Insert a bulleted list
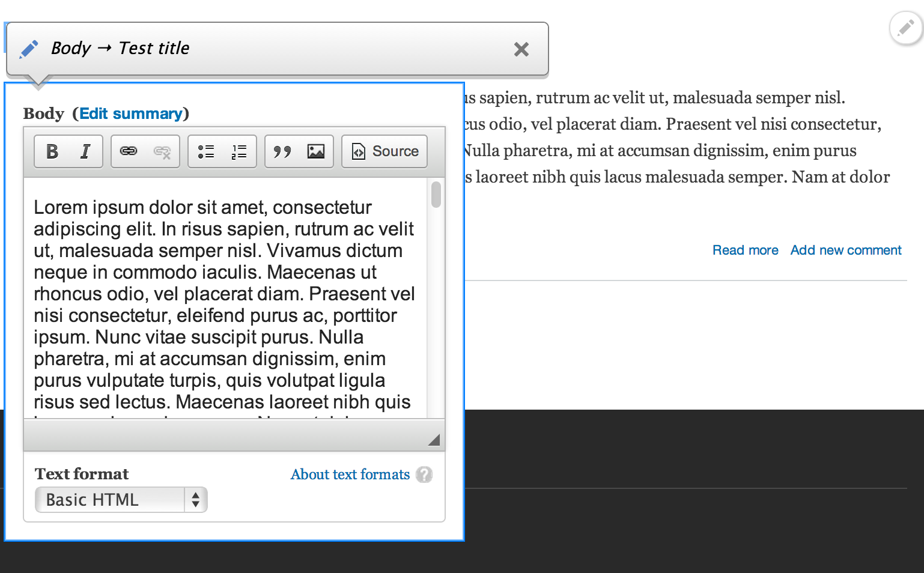 pos(205,151)
